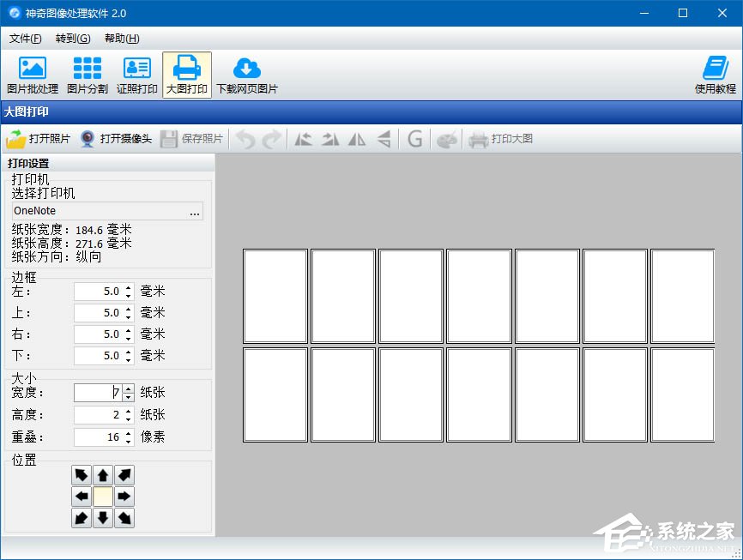Viewport: 743px width, 560px height.
Task: Click 打开照片 to open a photo
Action: click(39, 139)
